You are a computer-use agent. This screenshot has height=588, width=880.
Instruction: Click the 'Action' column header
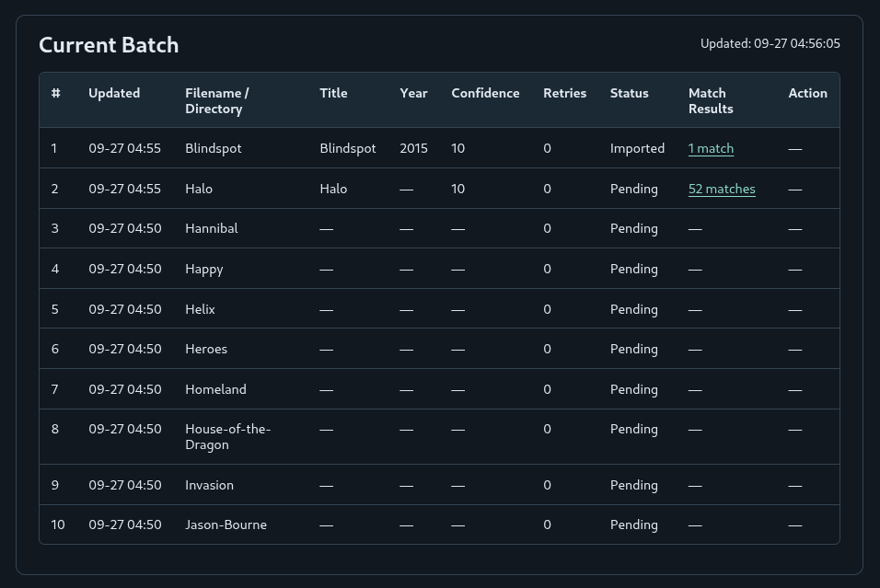click(x=807, y=93)
